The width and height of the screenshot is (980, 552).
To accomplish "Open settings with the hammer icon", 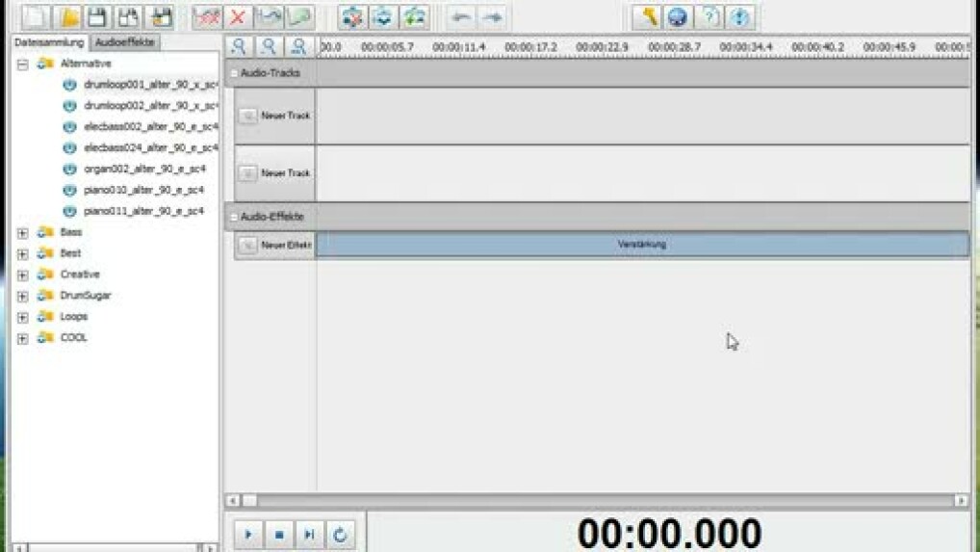I will point(646,16).
